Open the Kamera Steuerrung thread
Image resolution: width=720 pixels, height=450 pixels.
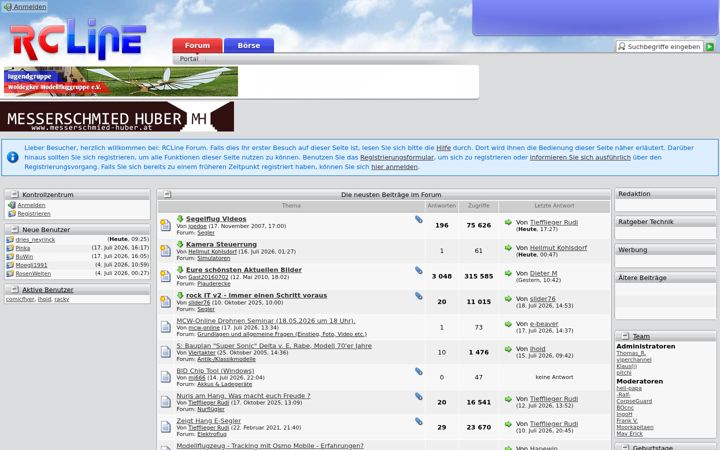point(221,244)
